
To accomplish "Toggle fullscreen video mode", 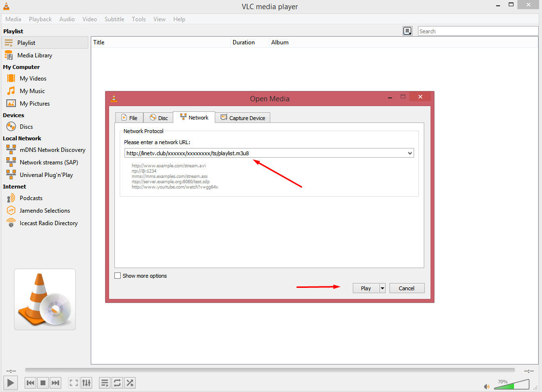I will coord(74,383).
